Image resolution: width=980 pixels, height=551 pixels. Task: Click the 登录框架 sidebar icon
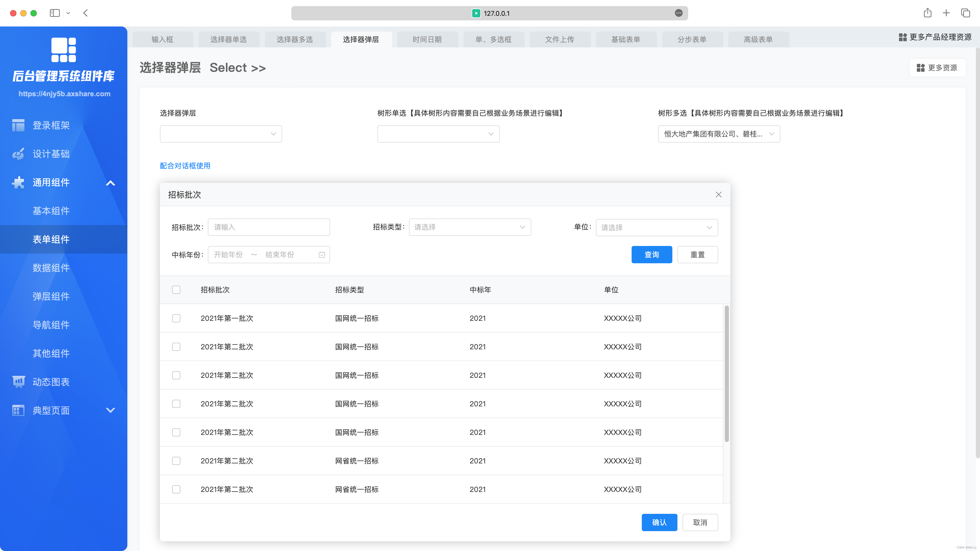18,125
